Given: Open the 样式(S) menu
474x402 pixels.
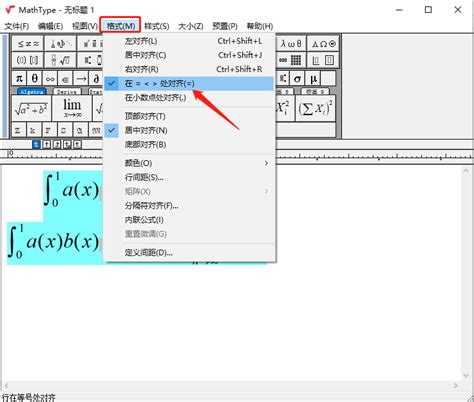Looking at the screenshot, I should [x=157, y=26].
